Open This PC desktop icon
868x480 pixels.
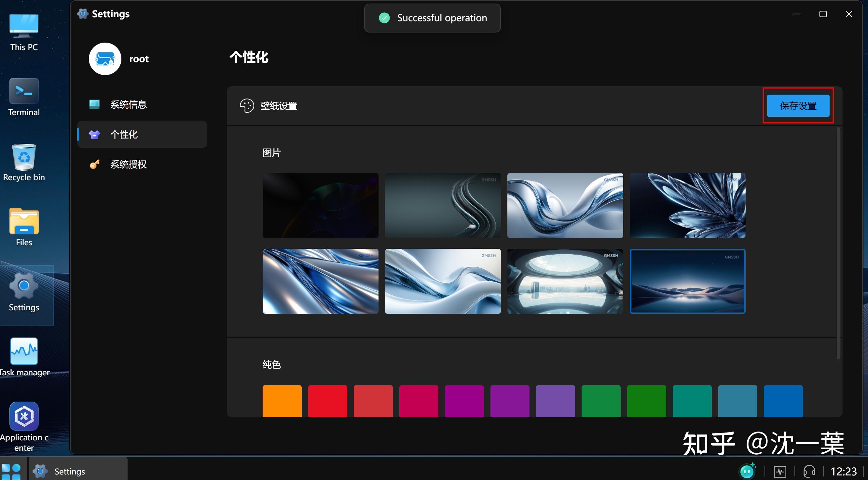[x=24, y=26]
